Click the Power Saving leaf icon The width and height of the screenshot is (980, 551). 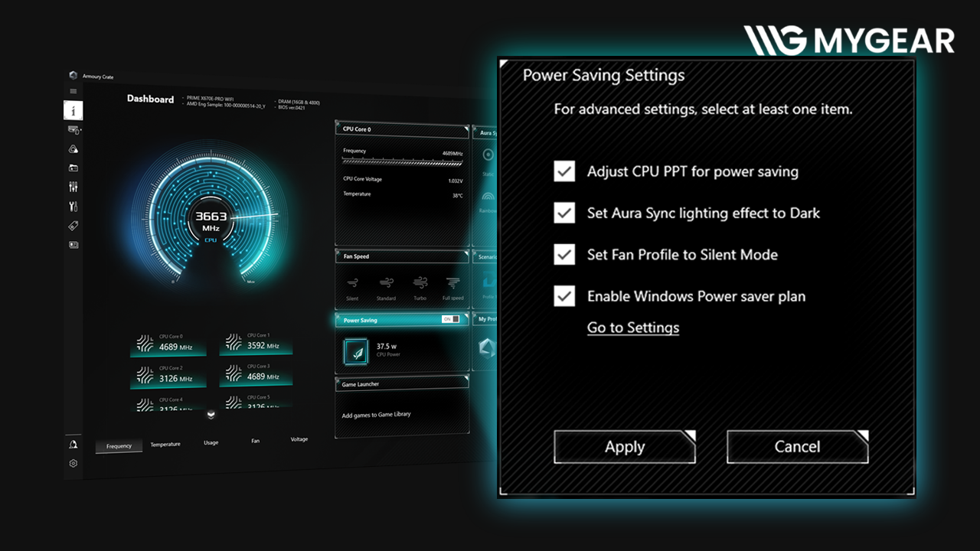pos(356,351)
